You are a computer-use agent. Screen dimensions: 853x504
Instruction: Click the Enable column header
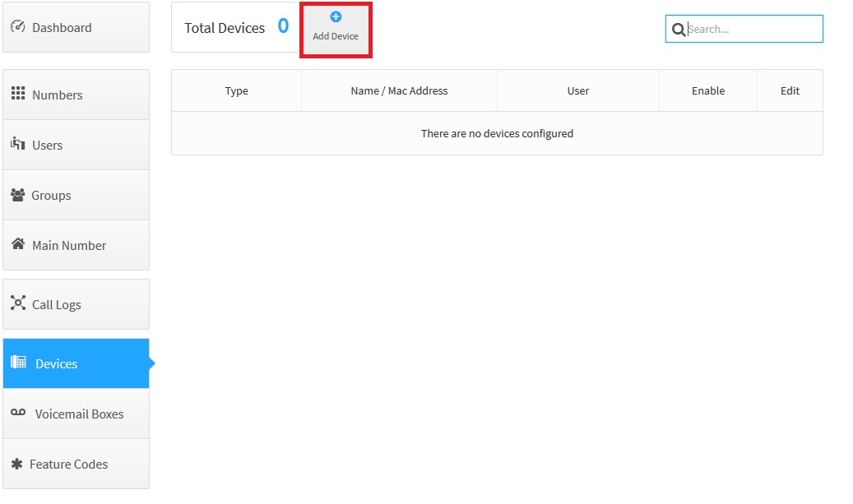(x=707, y=90)
